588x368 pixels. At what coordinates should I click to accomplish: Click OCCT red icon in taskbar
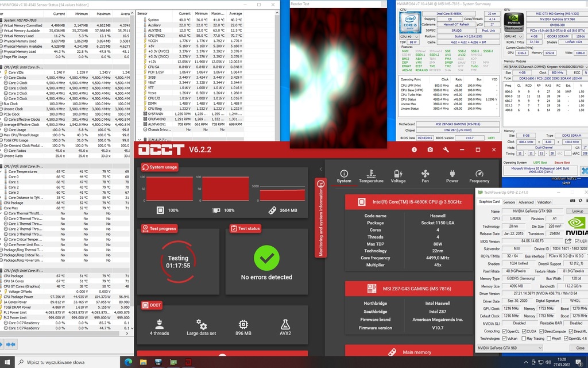(x=188, y=362)
